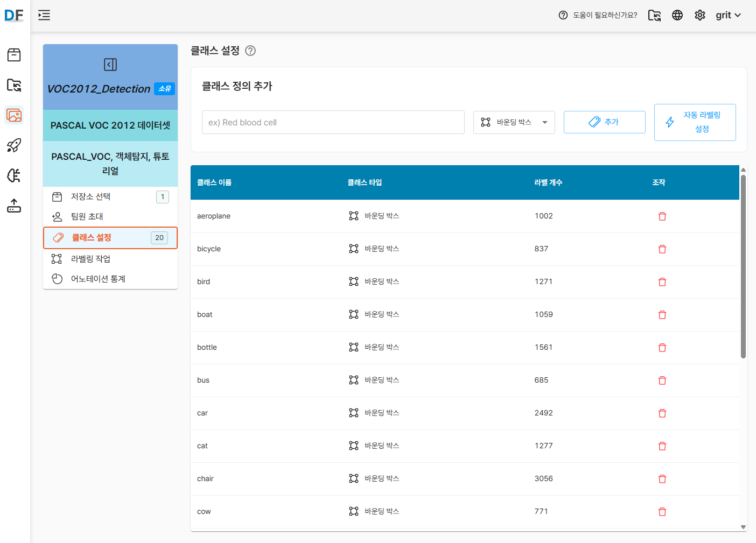Click the label count 771
This screenshot has height=543, width=756.
[x=541, y=512]
